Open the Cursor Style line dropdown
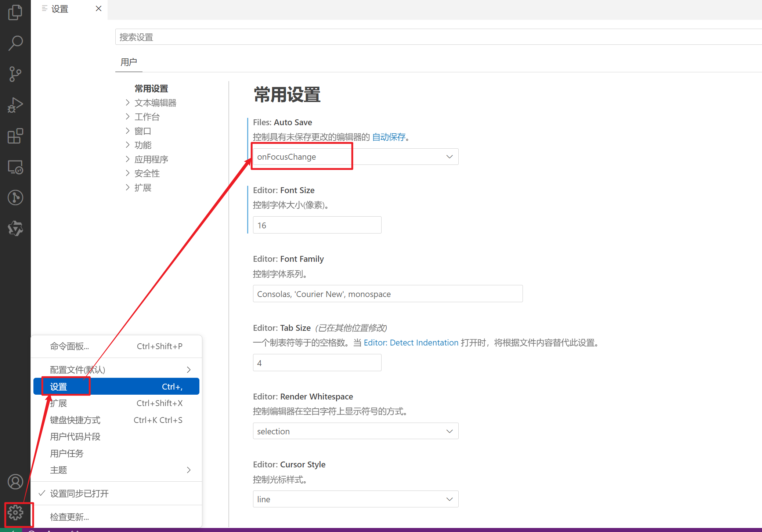This screenshot has width=762, height=532. tap(355, 499)
